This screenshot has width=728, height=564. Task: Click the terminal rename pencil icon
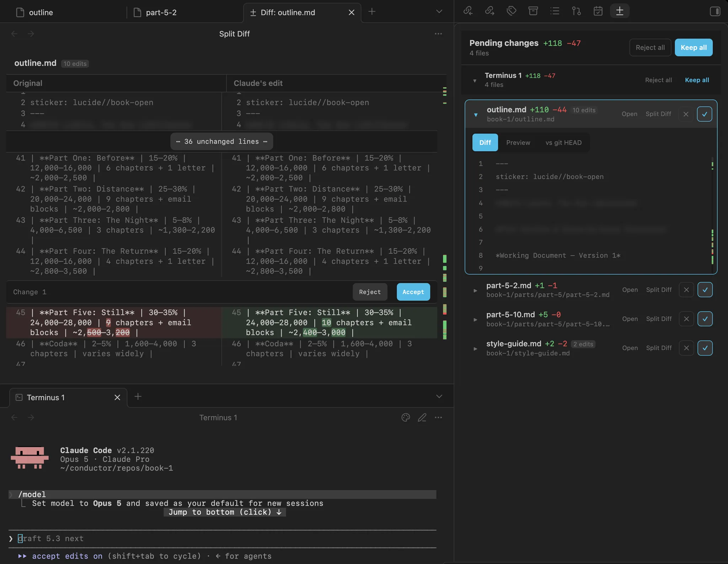coord(422,418)
